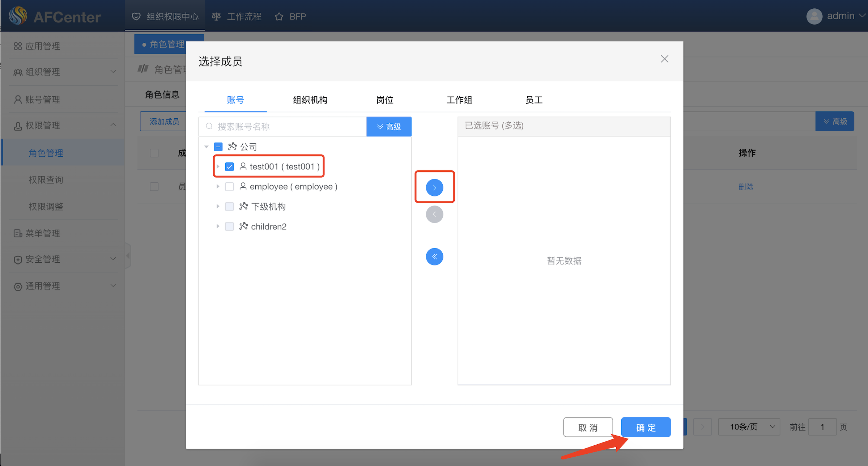Click the admin user avatar icon

pyautogui.click(x=814, y=16)
